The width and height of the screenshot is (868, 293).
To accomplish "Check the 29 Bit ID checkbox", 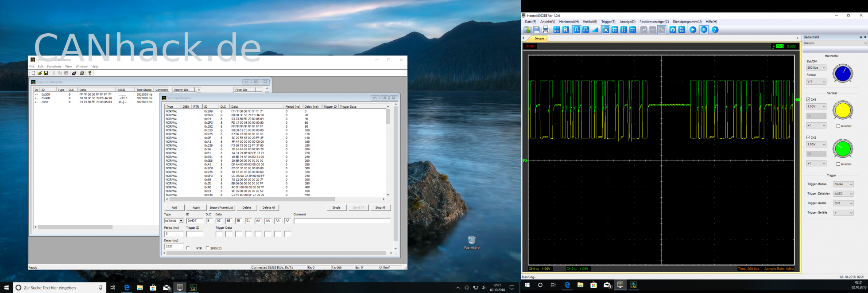I will point(208,248).
